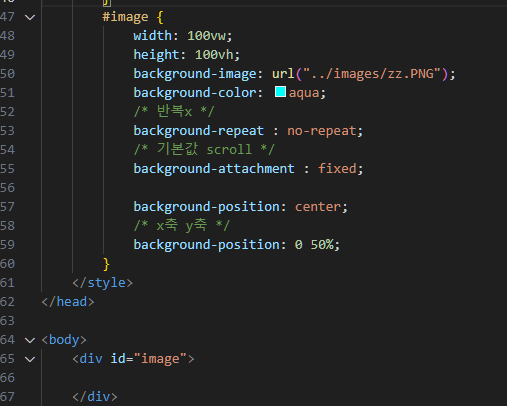Click the "/* 반복x */" comment
Screen dimensions: 507x406
click(x=174, y=111)
